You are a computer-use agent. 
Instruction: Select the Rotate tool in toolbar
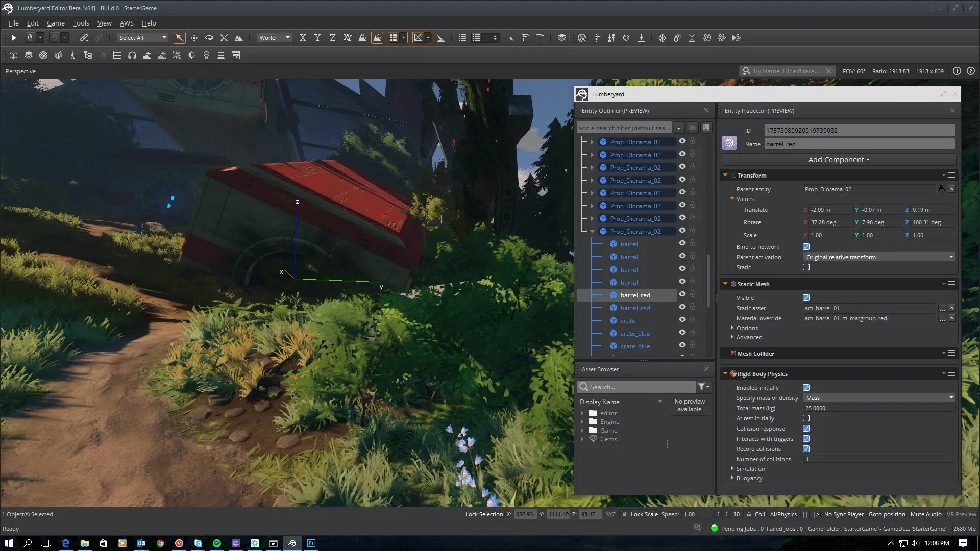tap(209, 38)
